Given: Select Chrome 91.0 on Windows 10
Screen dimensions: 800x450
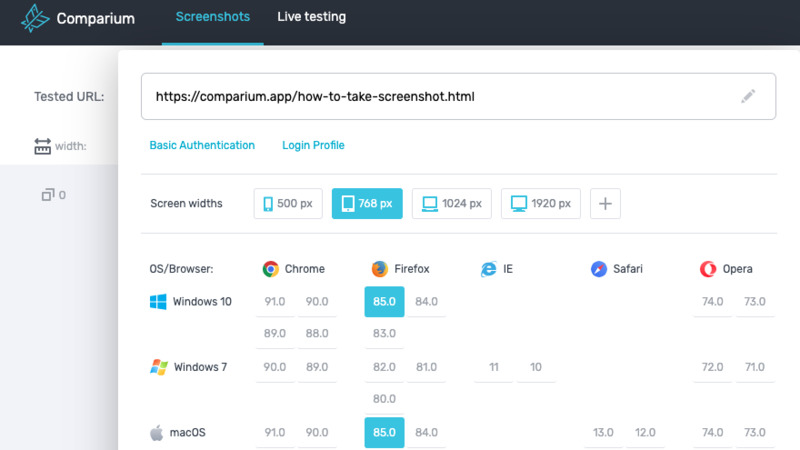Looking at the screenshot, I should point(274,302).
